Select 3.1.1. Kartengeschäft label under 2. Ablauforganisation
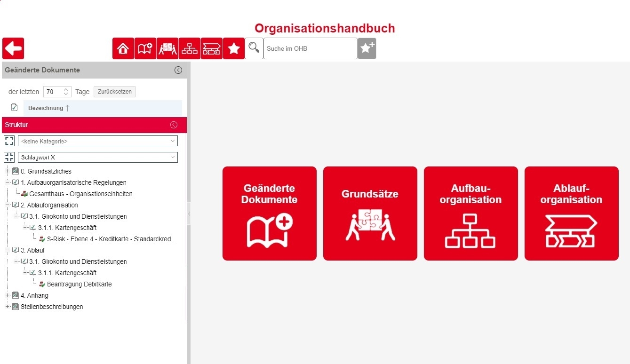 [x=67, y=228]
